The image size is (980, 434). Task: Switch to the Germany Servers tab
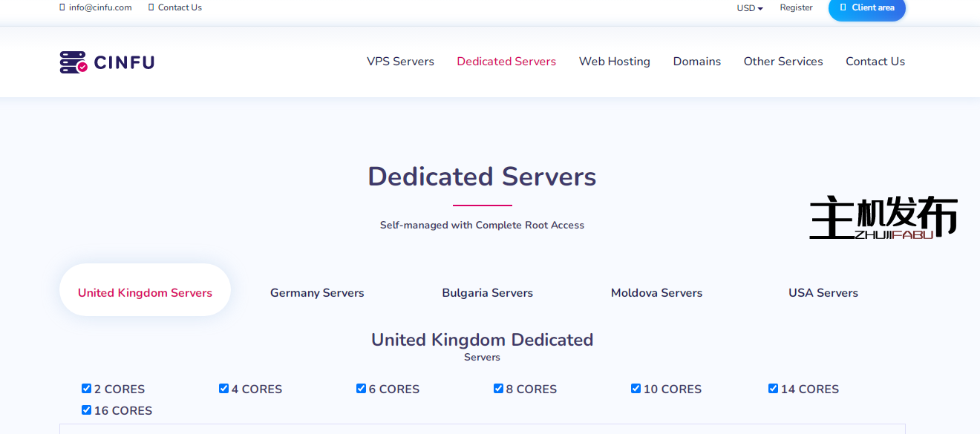tap(317, 293)
